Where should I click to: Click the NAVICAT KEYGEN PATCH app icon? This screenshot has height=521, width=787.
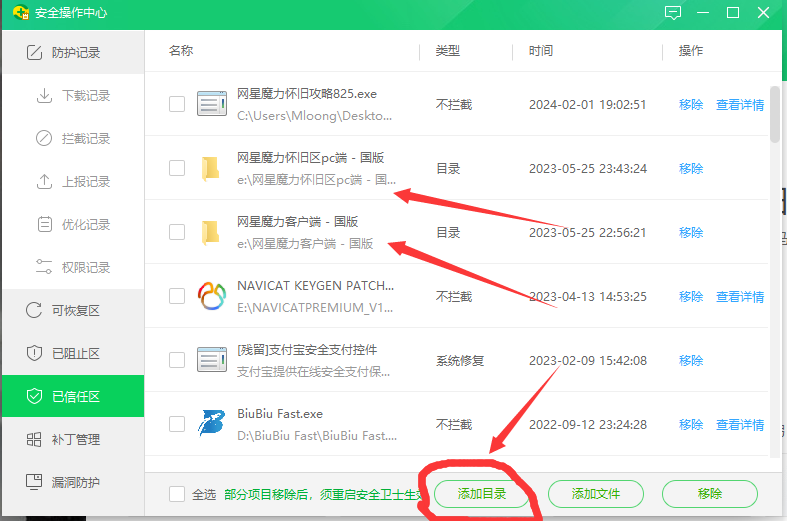point(212,296)
